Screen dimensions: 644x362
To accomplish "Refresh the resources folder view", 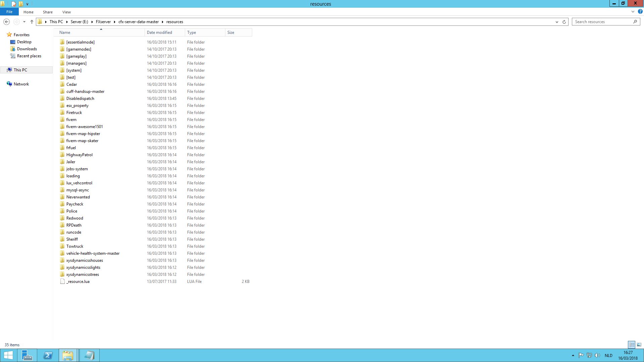I will [564, 22].
